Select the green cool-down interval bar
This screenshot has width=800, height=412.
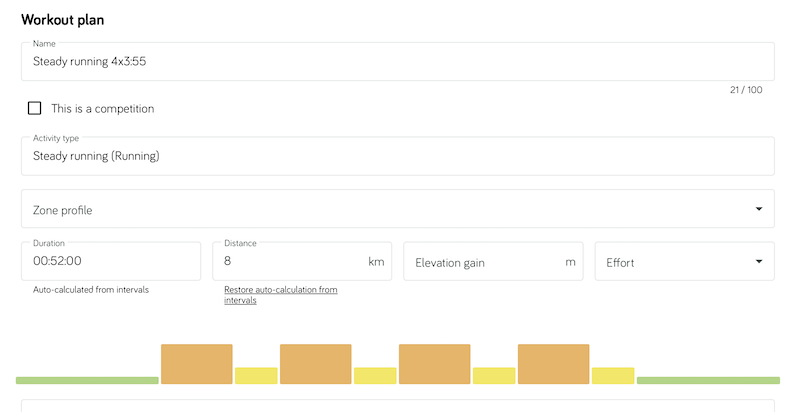tap(708, 380)
